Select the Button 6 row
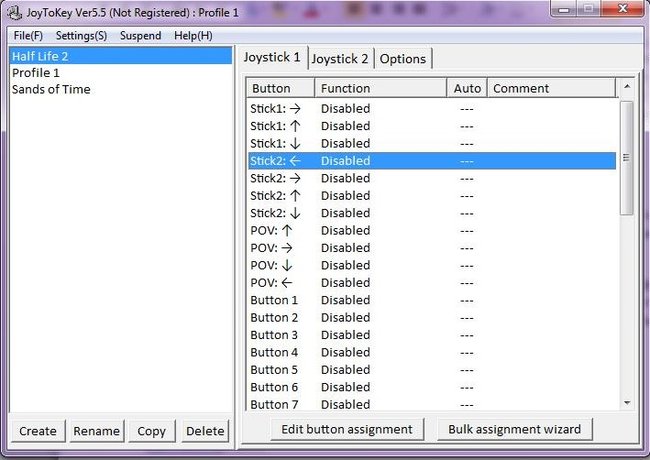 pos(432,387)
